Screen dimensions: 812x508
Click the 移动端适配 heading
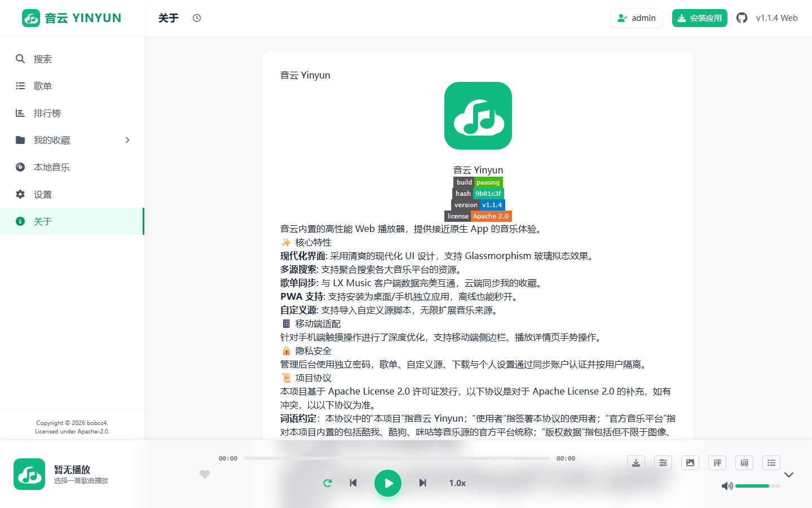click(318, 323)
